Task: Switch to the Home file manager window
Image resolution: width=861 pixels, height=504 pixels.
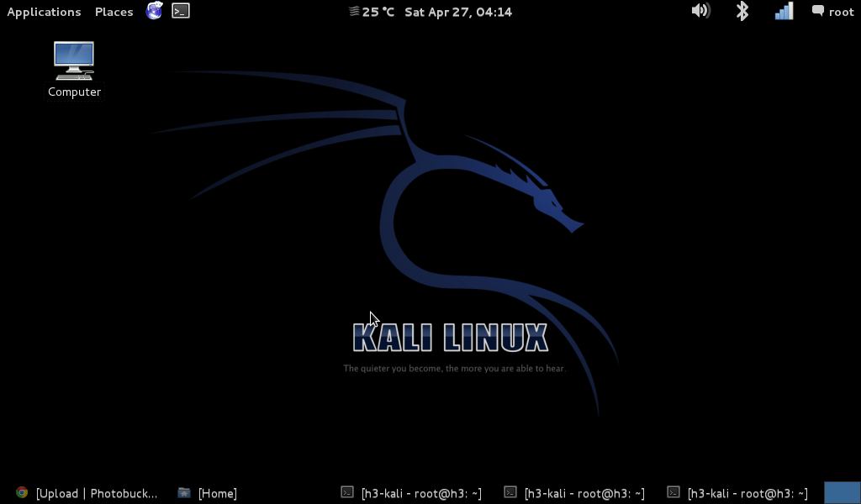Action: pyautogui.click(x=208, y=493)
